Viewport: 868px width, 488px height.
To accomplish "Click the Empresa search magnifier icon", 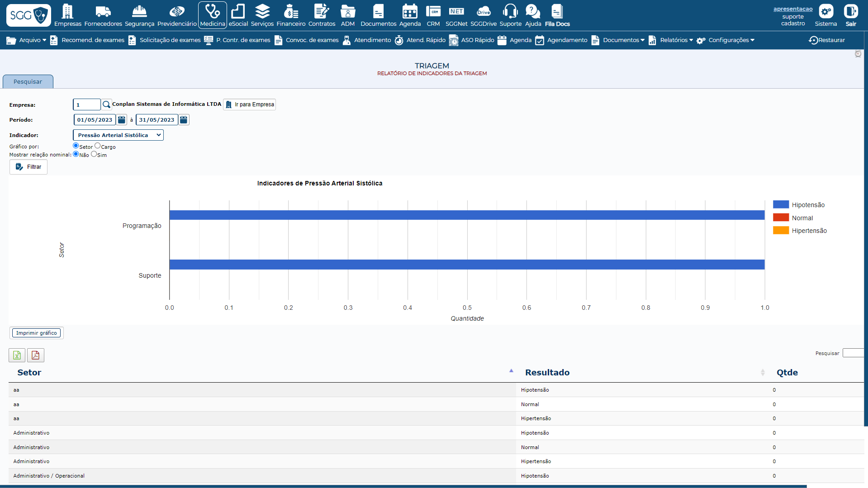I will [x=106, y=104].
